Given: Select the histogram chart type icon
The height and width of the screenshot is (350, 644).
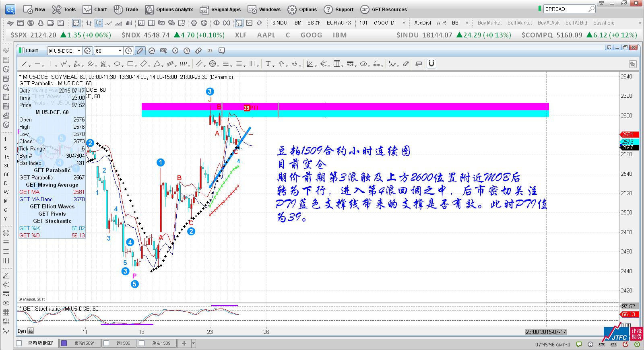Looking at the screenshot, I should coord(129,23).
